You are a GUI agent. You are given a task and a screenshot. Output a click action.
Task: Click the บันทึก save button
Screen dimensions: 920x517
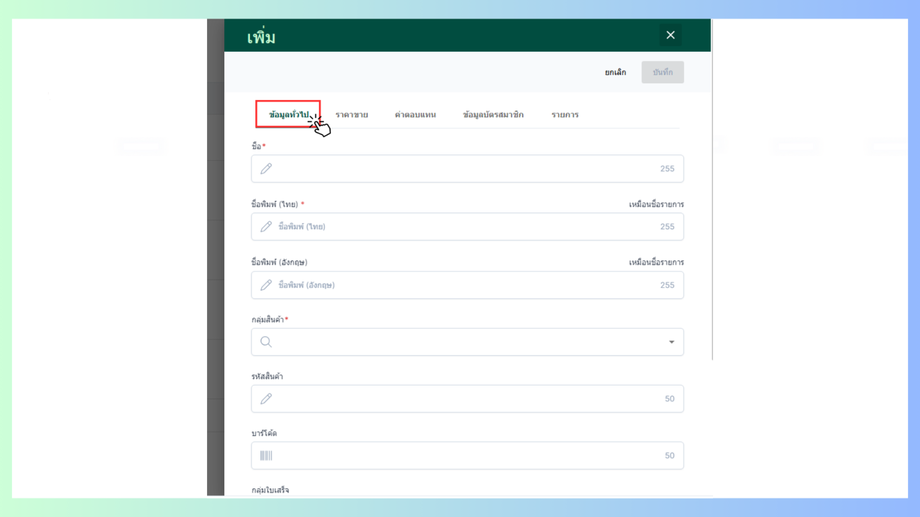tap(662, 72)
